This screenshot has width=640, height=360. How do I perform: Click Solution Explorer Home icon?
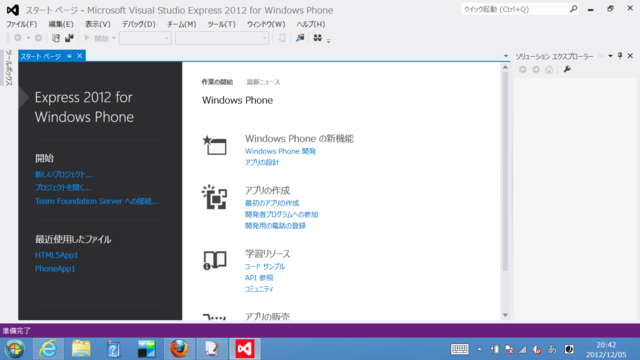click(549, 69)
